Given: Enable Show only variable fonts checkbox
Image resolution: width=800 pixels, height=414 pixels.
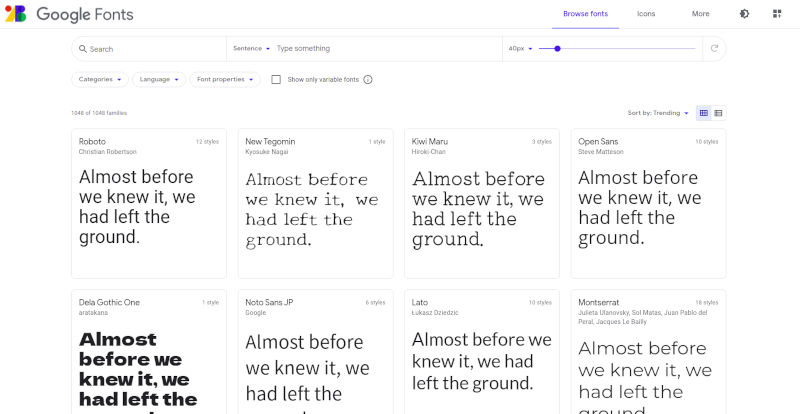Looking at the screenshot, I should pyautogui.click(x=276, y=80).
